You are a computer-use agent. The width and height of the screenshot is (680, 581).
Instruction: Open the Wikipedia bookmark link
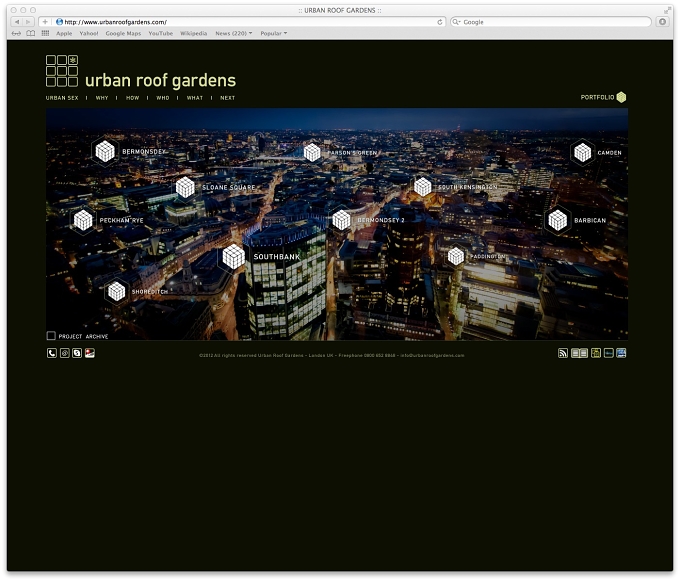(193, 33)
